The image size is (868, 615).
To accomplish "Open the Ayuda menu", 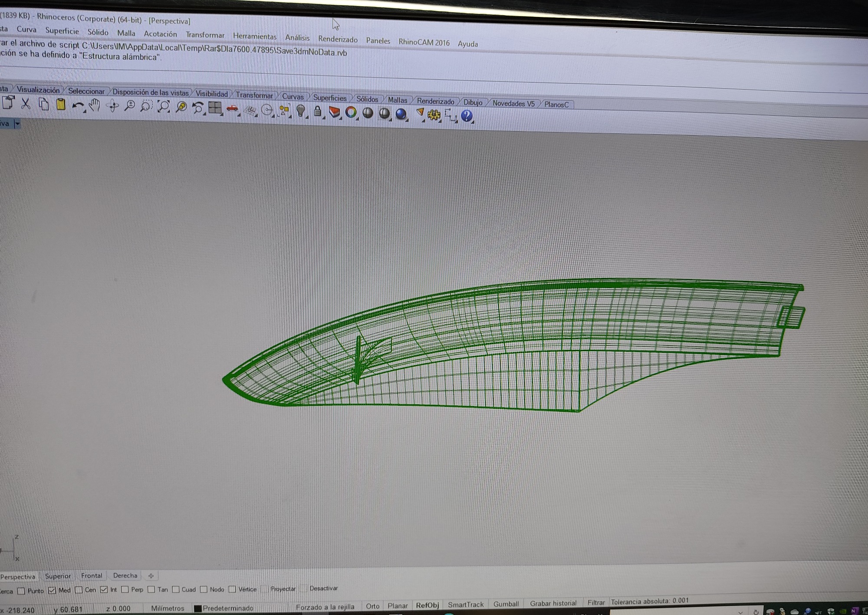I will (x=468, y=44).
